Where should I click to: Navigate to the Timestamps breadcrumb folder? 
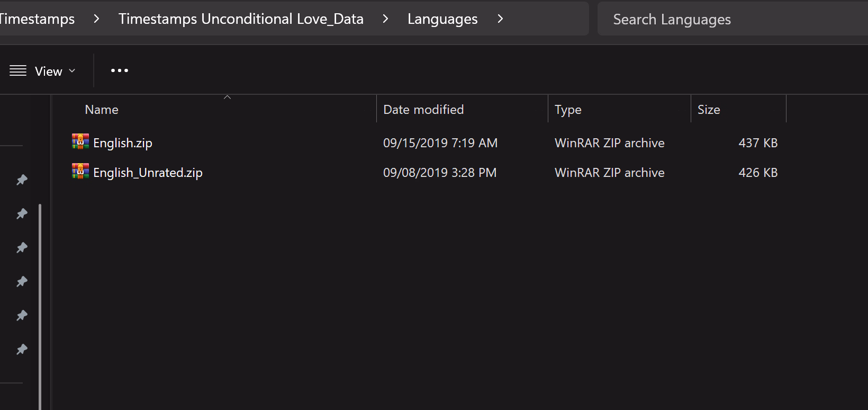37,19
